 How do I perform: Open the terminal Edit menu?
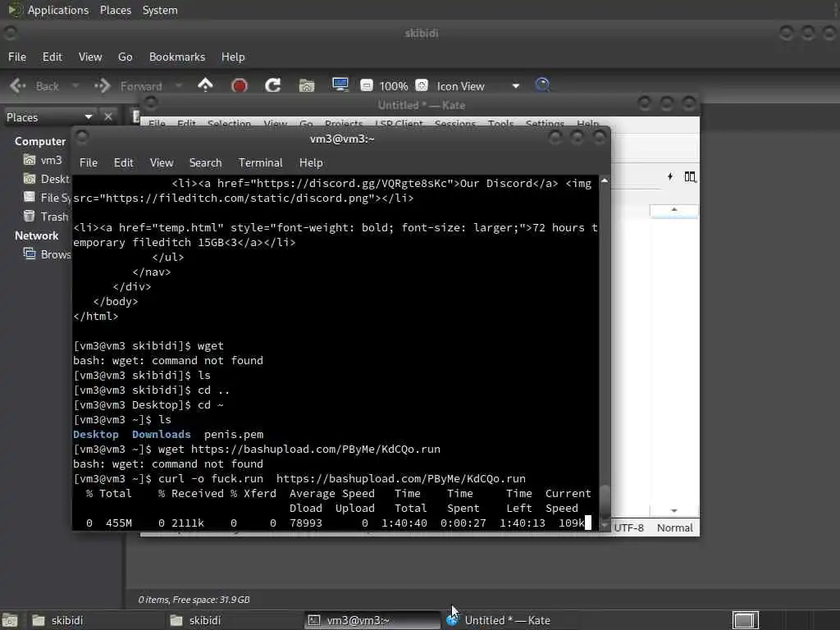point(123,163)
